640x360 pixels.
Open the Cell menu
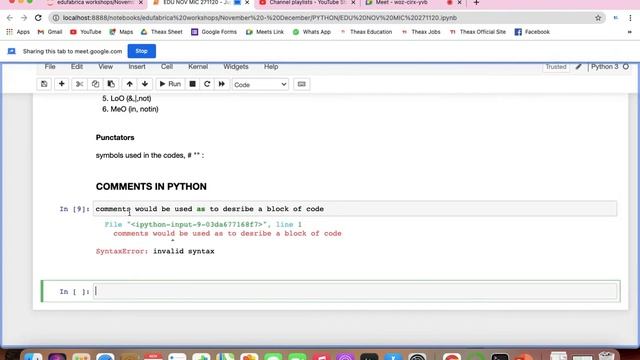pos(167,67)
